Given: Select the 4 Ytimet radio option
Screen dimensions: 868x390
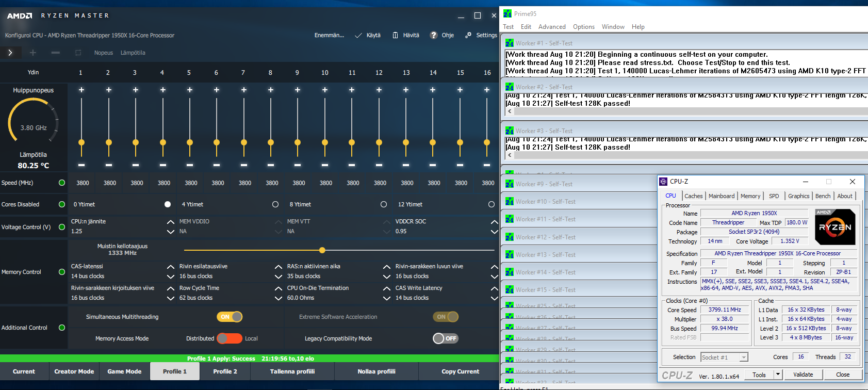Looking at the screenshot, I should (x=275, y=204).
